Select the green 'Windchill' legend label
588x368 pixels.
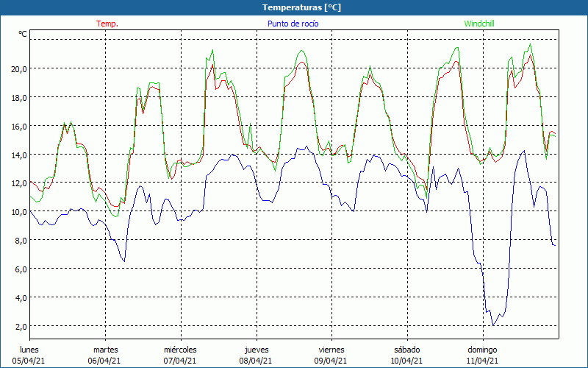click(x=479, y=24)
